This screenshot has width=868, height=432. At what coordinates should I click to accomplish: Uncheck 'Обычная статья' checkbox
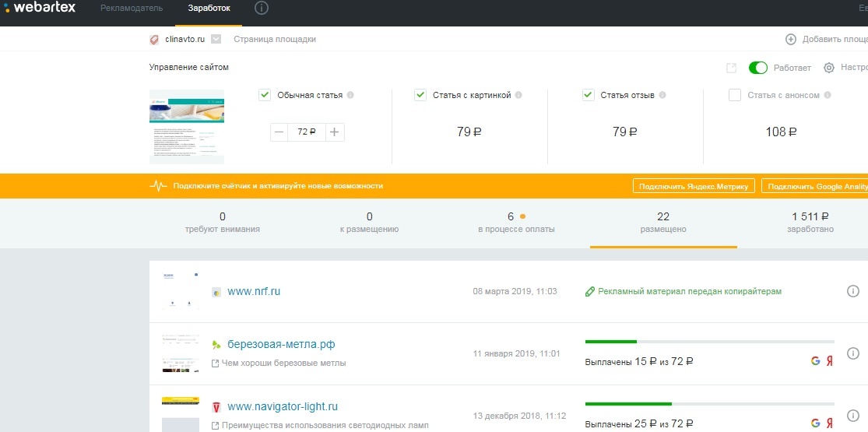[265, 95]
